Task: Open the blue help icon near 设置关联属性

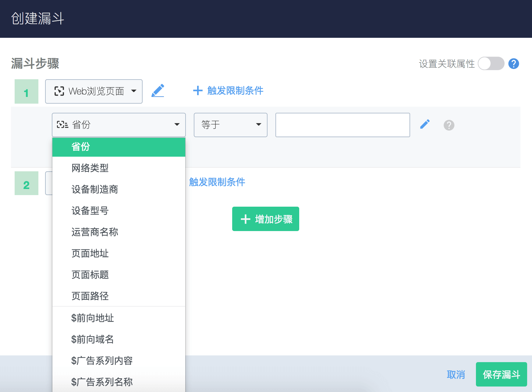Action: pos(513,64)
